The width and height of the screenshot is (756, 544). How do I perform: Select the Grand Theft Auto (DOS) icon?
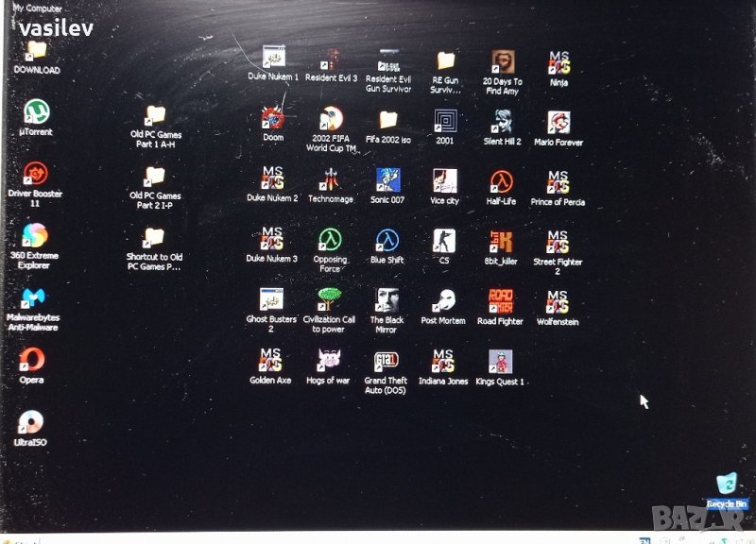click(x=386, y=361)
